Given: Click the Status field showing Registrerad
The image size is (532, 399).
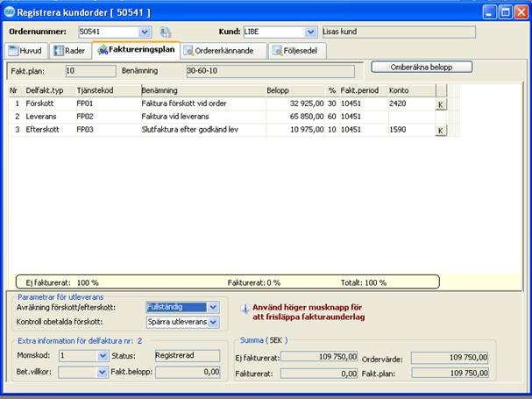Looking at the screenshot, I should point(188,355).
